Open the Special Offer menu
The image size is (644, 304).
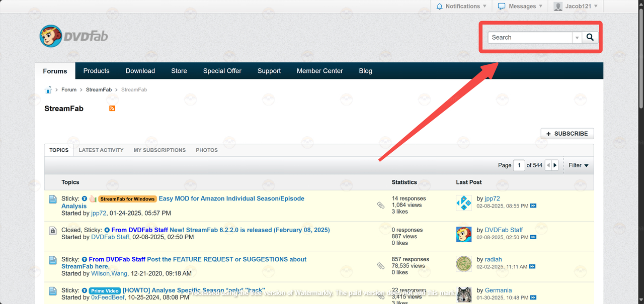(x=222, y=71)
